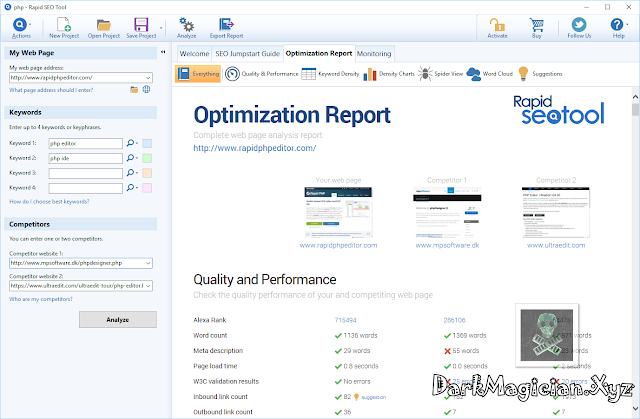Expand Competitor website 2 dropdown
Viewport: 640px width, 419px height.
pyautogui.click(x=148, y=286)
